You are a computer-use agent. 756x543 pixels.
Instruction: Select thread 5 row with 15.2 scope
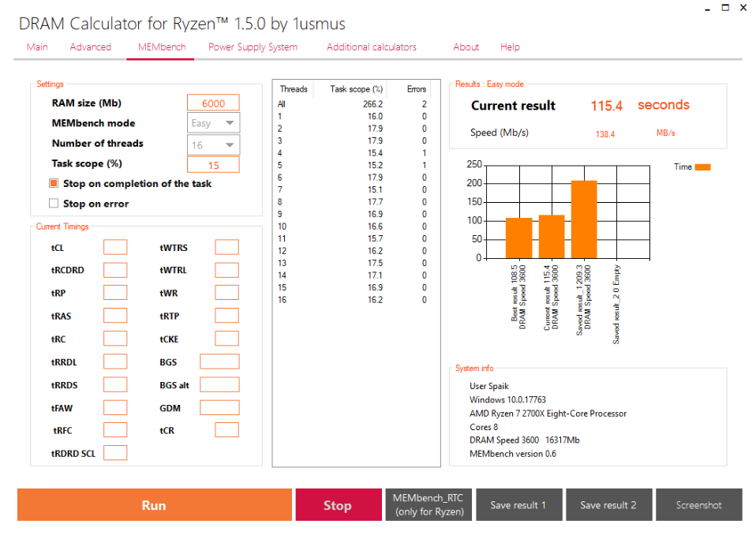352,166
